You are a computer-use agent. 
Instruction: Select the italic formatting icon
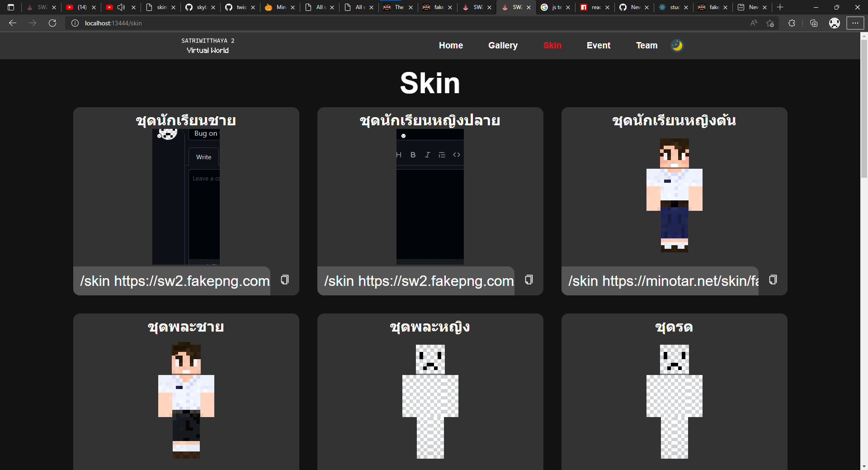pyautogui.click(x=427, y=154)
